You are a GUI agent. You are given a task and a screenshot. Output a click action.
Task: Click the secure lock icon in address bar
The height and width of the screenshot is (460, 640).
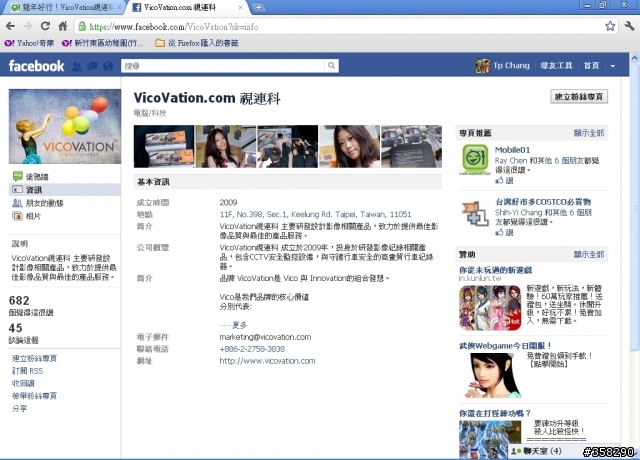[x=82, y=27]
